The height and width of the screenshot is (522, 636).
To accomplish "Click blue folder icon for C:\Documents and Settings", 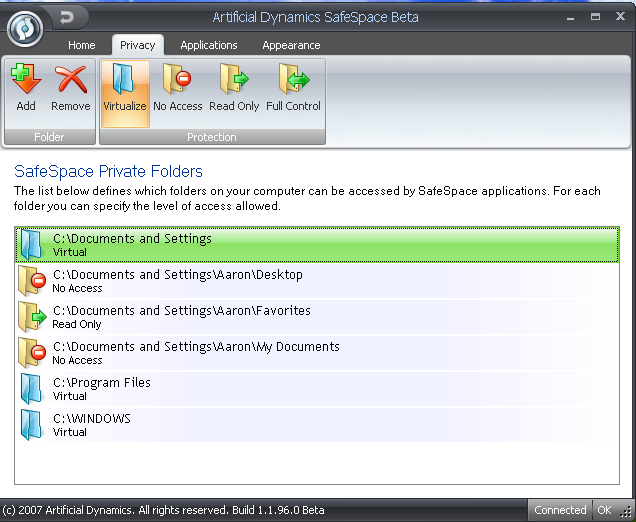I will pos(31,245).
